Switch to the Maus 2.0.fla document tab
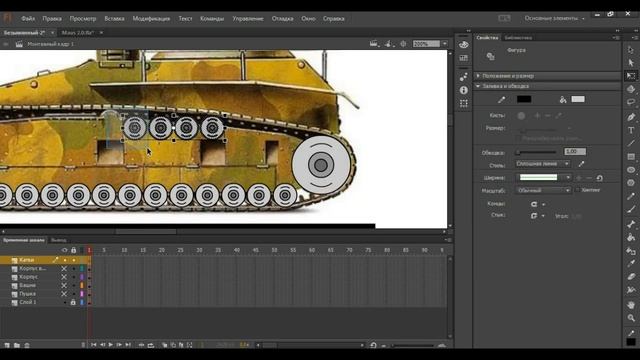640x360 pixels. pos(78,32)
